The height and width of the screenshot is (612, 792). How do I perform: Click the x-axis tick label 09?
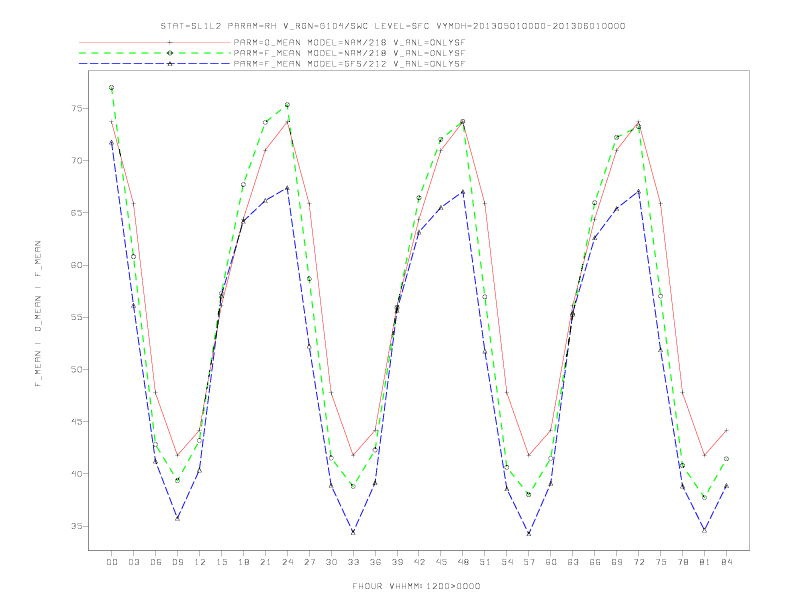pos(177,562)
